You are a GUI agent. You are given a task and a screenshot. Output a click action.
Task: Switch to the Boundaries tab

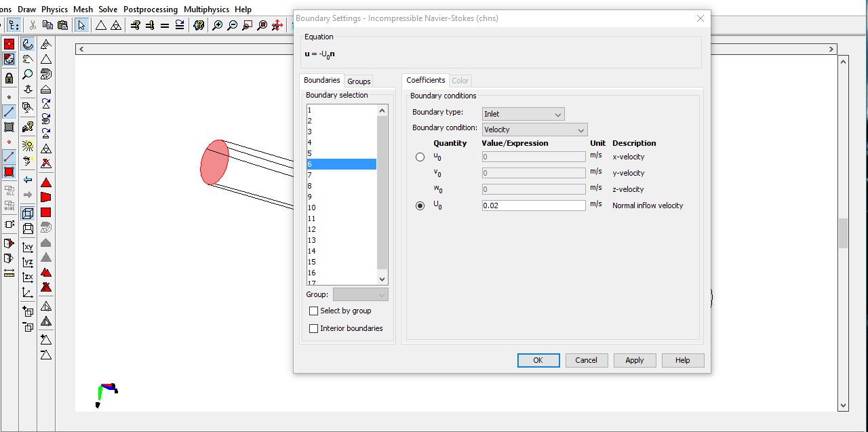pyautogui.click(x=322, y=80)
